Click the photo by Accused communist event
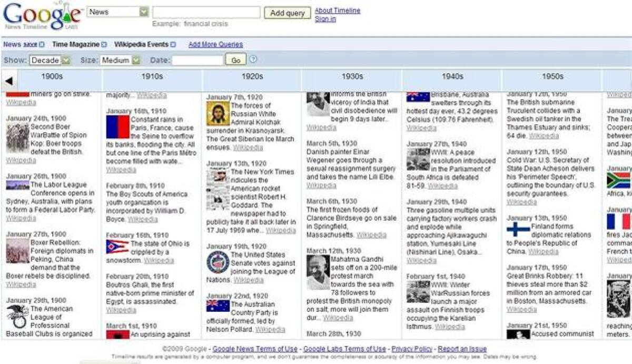 pyautogui.click(x=518, y=334)
